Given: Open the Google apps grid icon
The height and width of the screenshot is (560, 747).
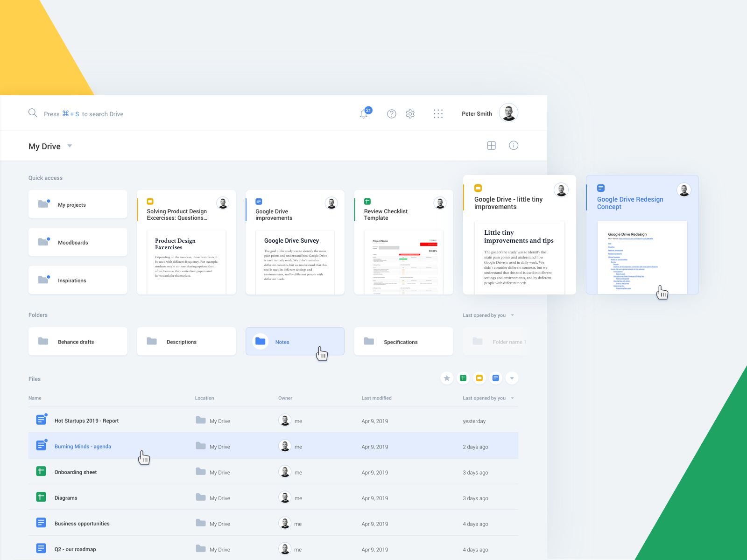Looking at the screenshot, I should [438, 113].
